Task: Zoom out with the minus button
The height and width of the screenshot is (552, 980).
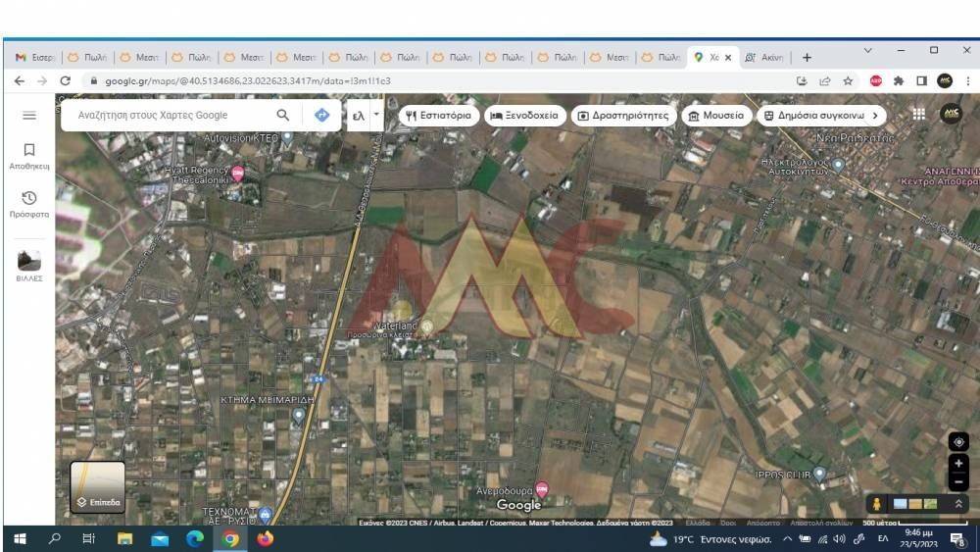Action: click(x=958, y=481)
